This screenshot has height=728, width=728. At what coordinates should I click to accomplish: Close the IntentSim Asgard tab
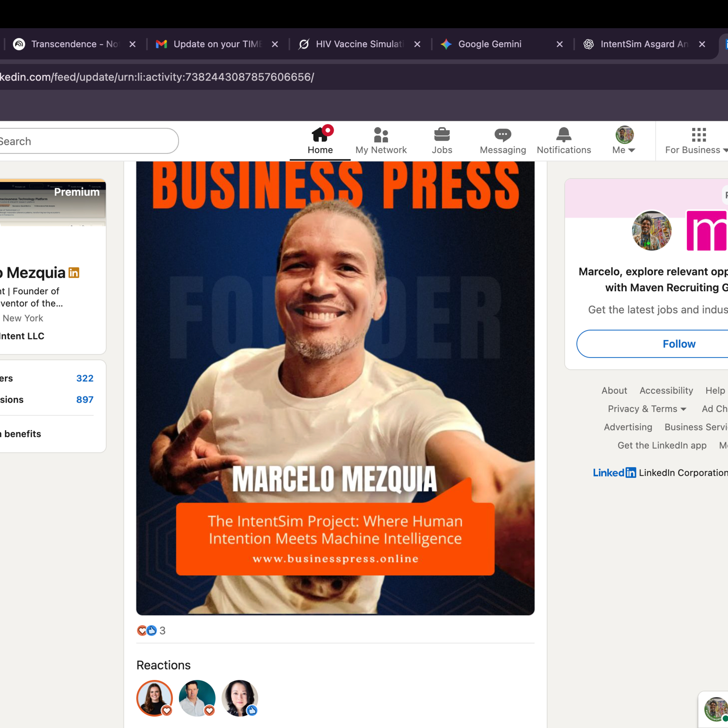pyautogui.click(x=702, y=44)
